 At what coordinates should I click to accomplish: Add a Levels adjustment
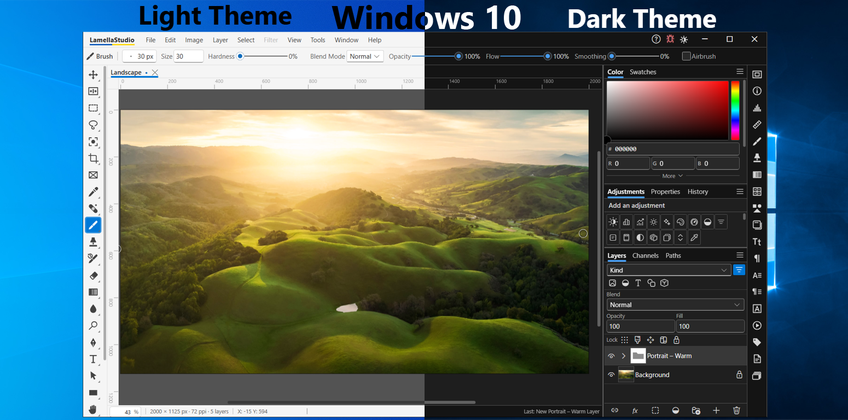click(626, 222)
